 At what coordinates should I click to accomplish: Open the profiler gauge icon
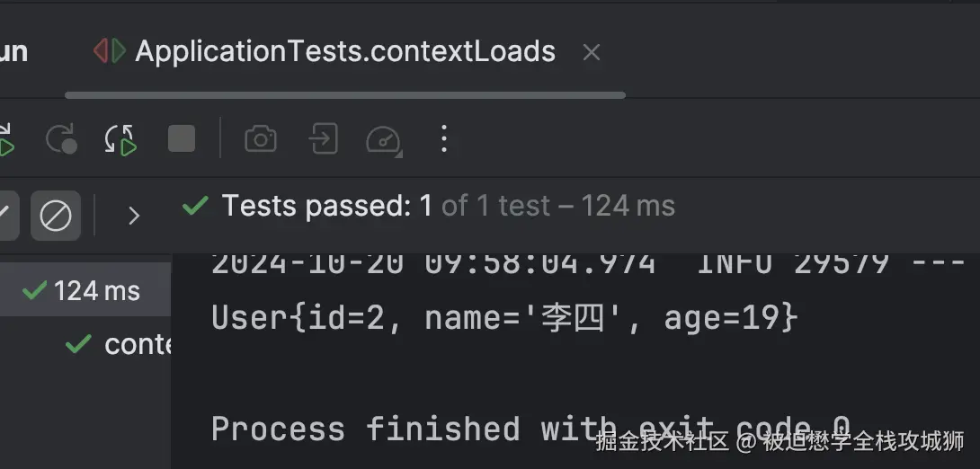pos(382,139)
